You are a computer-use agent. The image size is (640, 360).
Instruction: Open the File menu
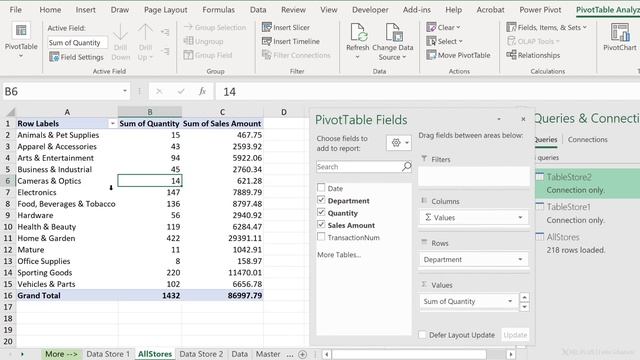click(16, 10)
